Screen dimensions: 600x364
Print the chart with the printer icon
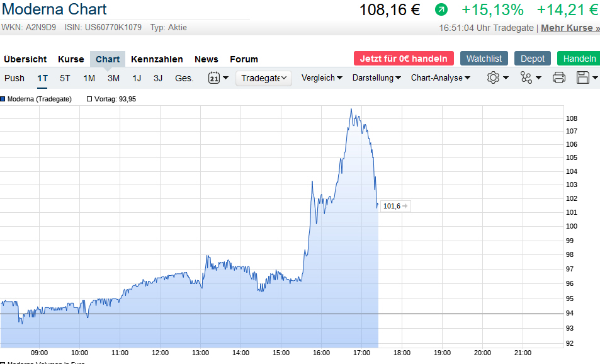[559, 77]
